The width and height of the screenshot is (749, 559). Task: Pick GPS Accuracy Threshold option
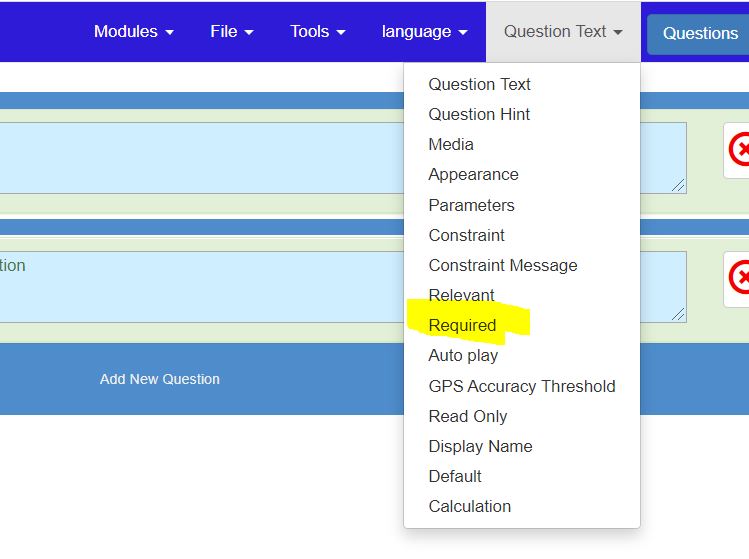[521, 386]
